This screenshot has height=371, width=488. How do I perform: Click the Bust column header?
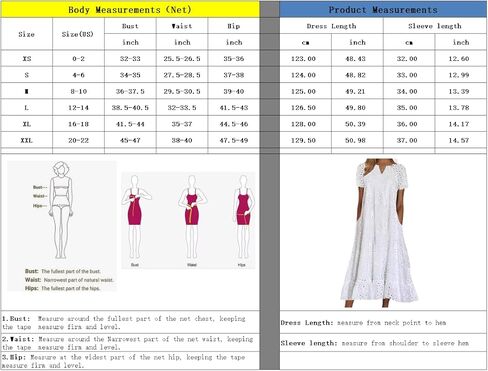(x=130, y=26)
